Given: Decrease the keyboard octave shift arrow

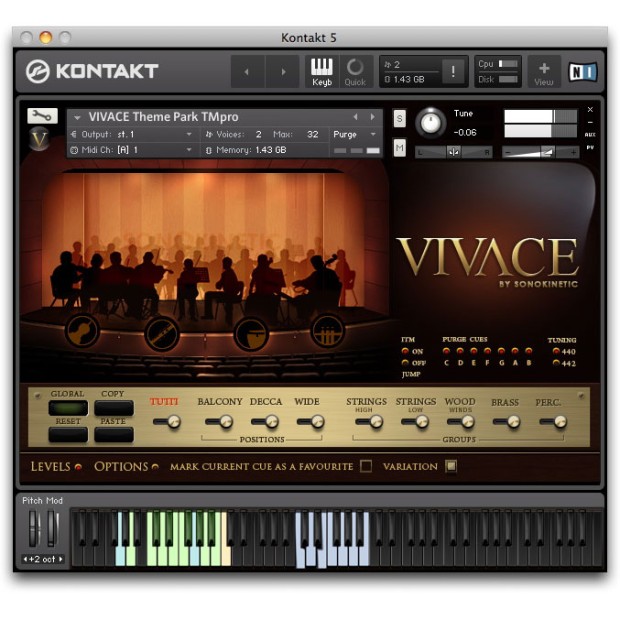Looking at the screenshot, I should 26,559.
